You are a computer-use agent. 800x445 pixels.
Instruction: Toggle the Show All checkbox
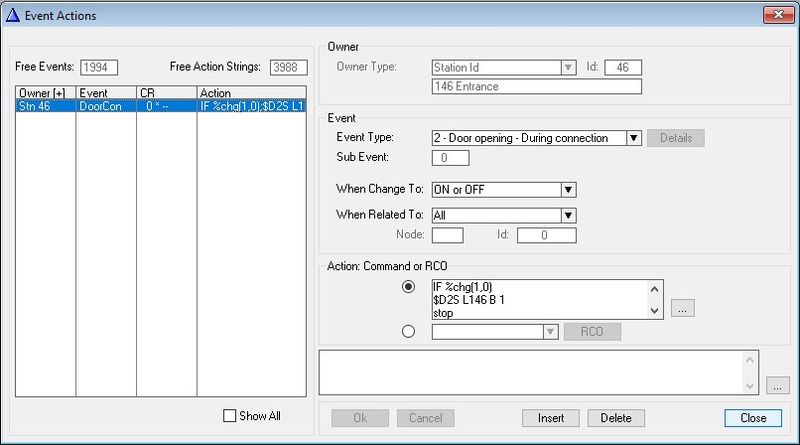click(x=230, y=415)
